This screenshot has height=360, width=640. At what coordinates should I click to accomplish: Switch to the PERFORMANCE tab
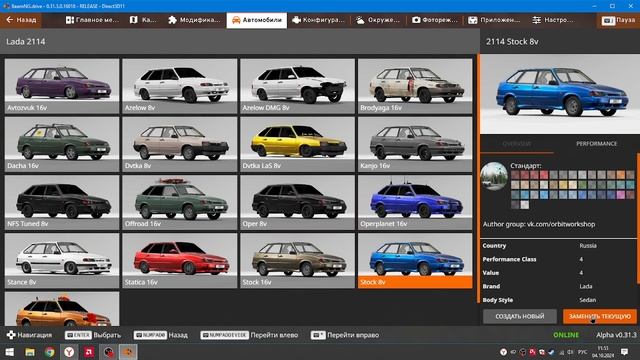[596, 144]
